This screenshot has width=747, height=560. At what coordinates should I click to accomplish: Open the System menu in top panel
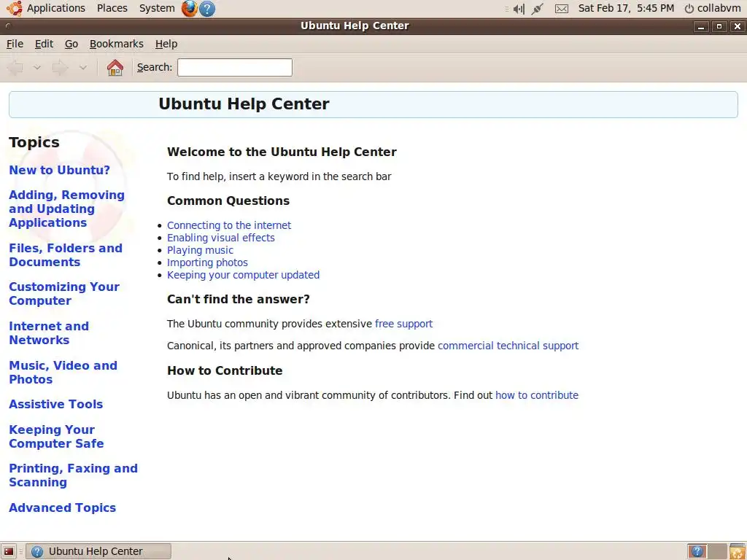click(x=157, y=8)
